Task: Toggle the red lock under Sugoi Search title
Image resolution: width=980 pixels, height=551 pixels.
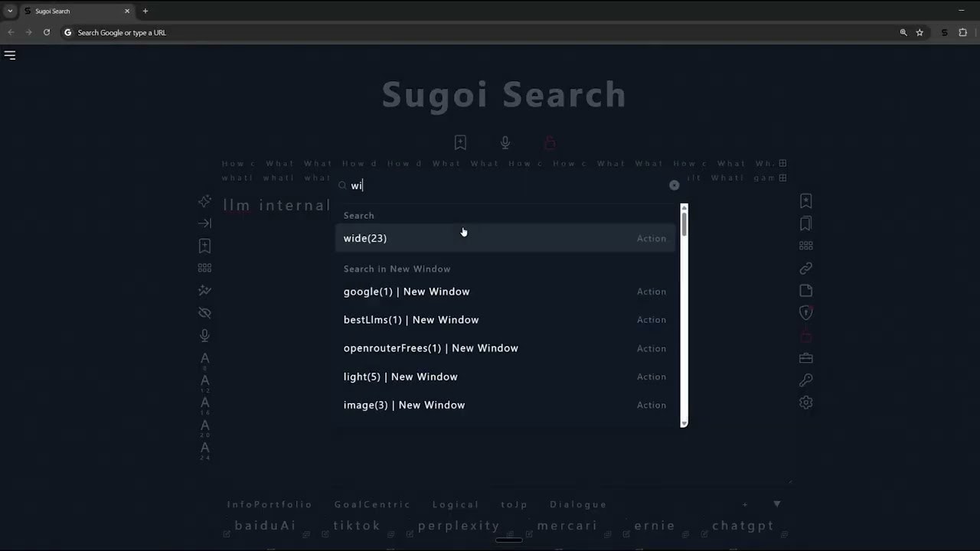Action: [x=550, y=142]
